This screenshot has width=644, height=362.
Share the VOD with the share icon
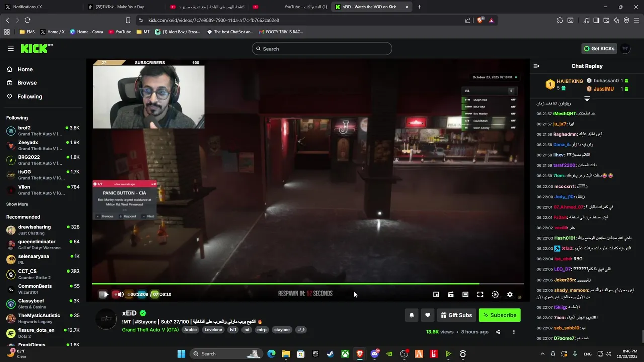pos(498,332)
